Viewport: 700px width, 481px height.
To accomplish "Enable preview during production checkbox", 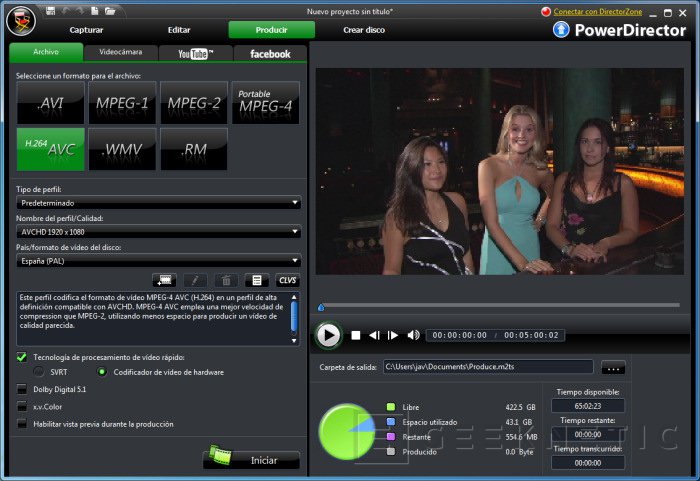I will coord(21,424).
